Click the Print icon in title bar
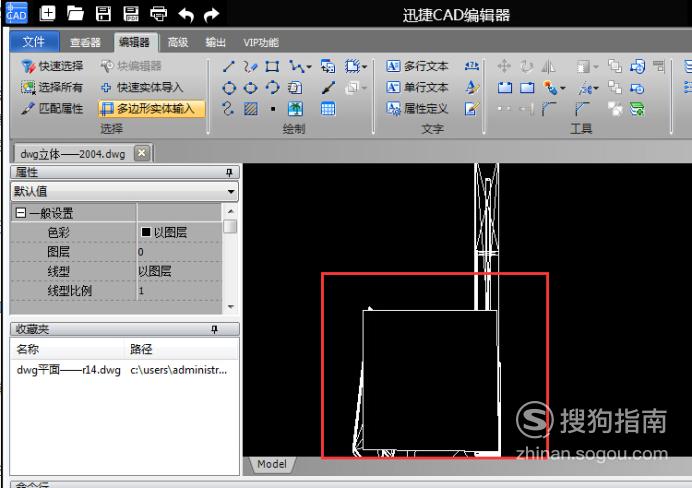The width and height of the screenshot is (692, 488). tap(158, 14)
